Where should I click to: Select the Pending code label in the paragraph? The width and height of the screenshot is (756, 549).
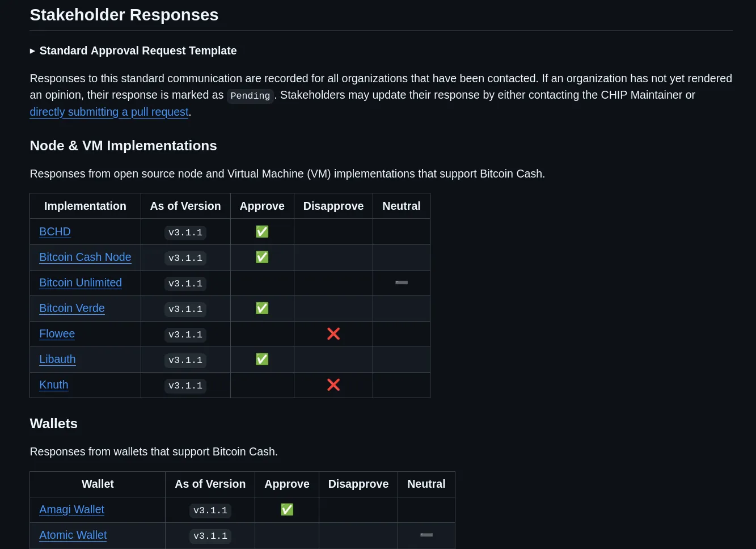pos(250,95)
